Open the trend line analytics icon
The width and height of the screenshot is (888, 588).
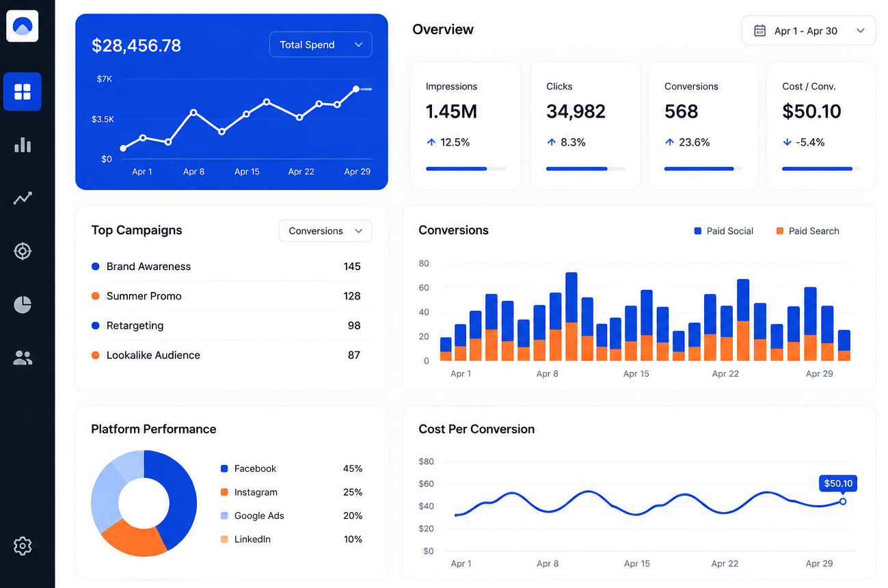click(23, 198)
